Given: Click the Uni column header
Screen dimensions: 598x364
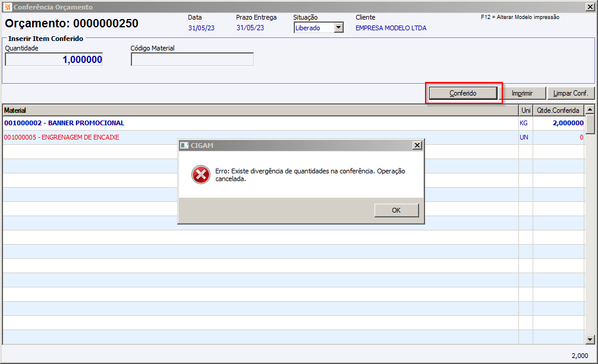Looking at the screenshot, I should tap(525, 110).
